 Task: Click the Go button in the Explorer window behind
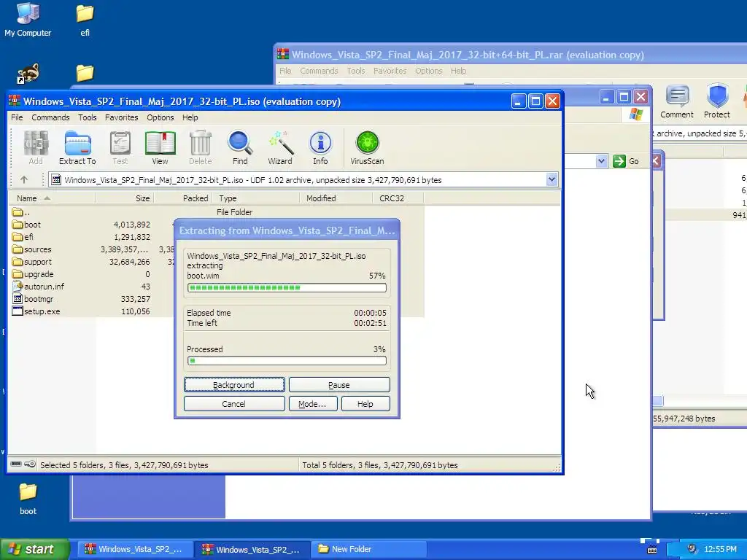click(625, 161)
